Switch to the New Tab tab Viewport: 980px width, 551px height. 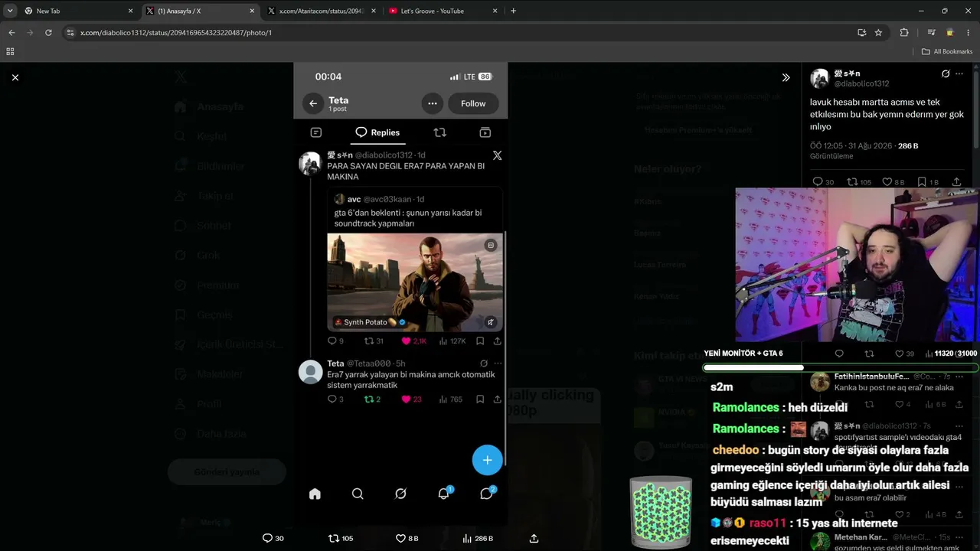coord(79,11)
